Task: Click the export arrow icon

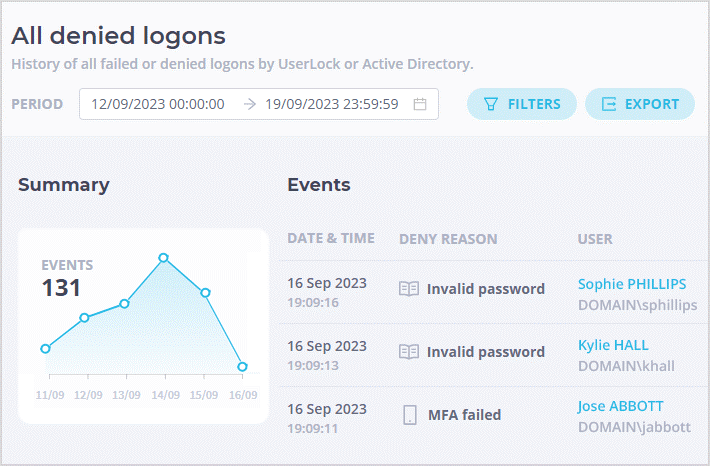Action: (x=609, y=104)
